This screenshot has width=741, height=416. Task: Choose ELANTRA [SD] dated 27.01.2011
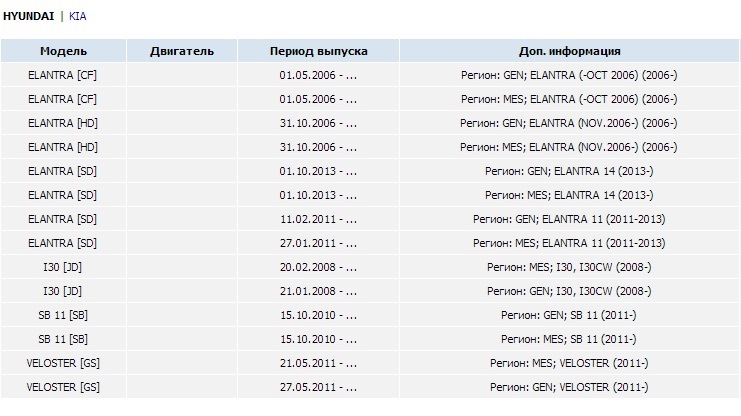(370, 243)
